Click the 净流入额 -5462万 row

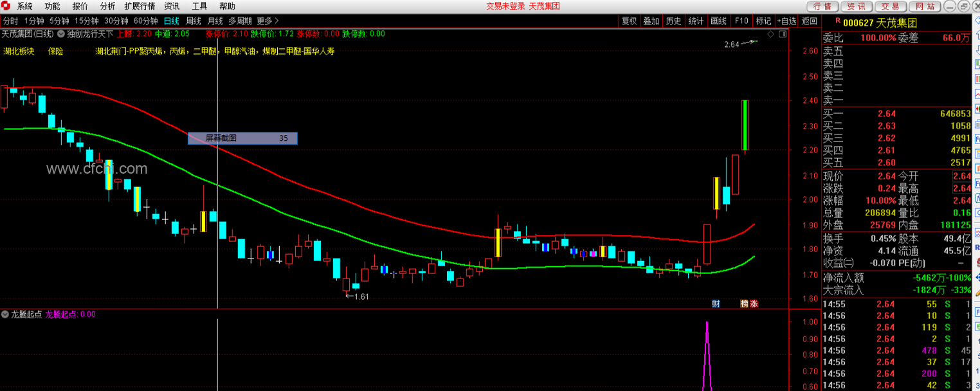(897, 278)
